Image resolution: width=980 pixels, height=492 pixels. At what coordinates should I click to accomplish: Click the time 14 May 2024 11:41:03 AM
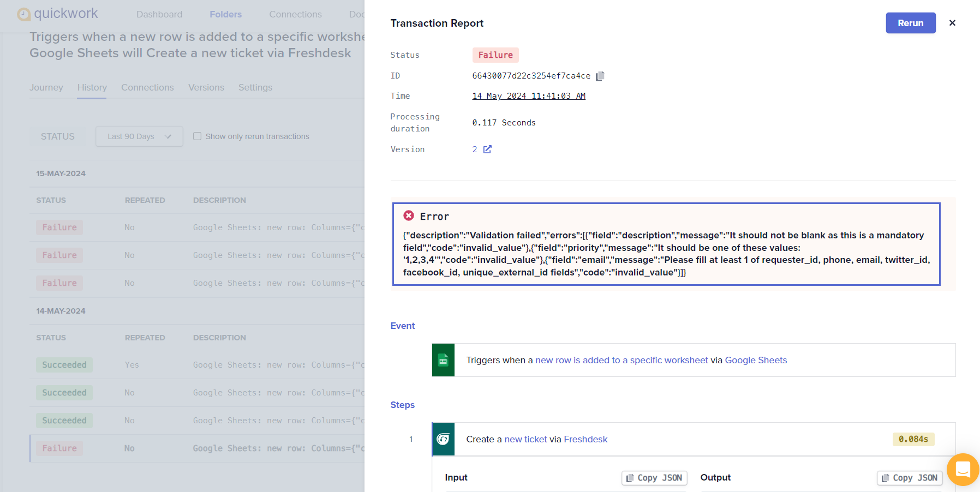[x=529, y=96]
